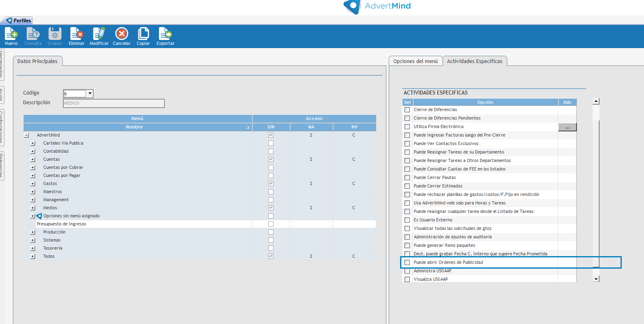The image size is (644, 324).
Task: Click the AdvertMind logo at top
Action: [x=377, y=6]
